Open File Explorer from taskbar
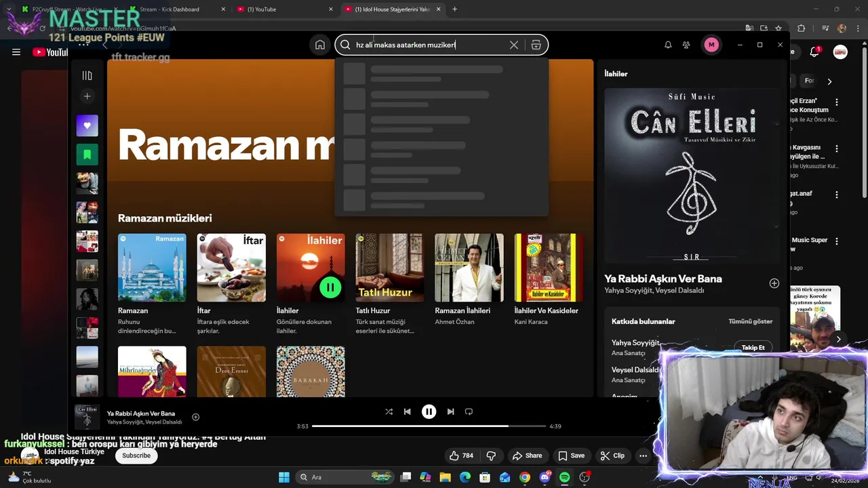Screen dimensions: 868x488 click(x=445, y=477)
